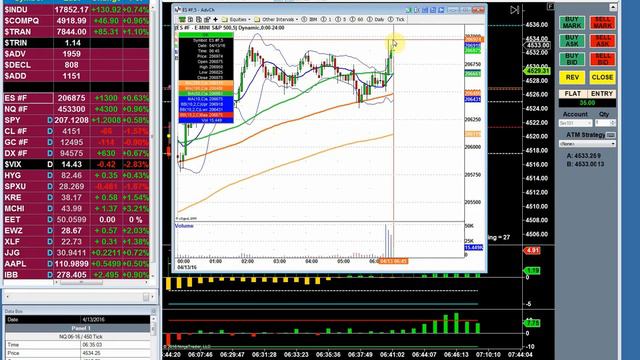Screen dimensions: 640x360
Task: Select the $TRAN quote row
Action: pyautogui.click(x=76, y=31)
